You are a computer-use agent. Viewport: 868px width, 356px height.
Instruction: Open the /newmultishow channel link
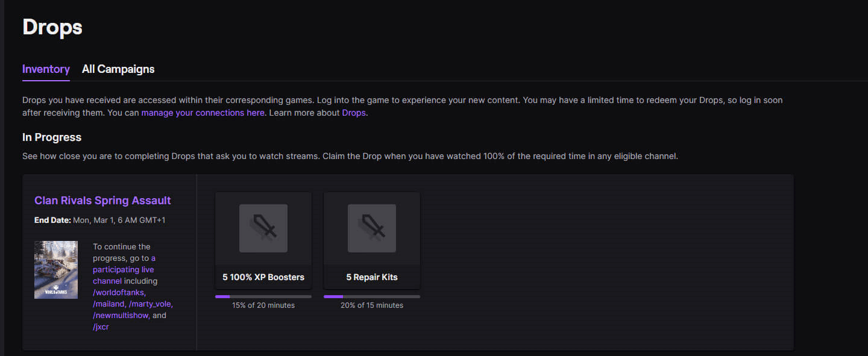pos(121,315)
